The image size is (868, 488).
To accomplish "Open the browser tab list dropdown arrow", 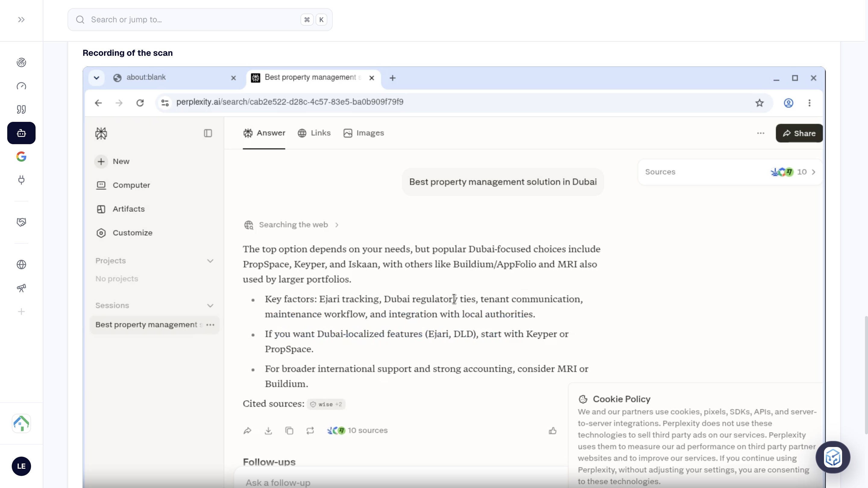I will (x=96, y=78).
